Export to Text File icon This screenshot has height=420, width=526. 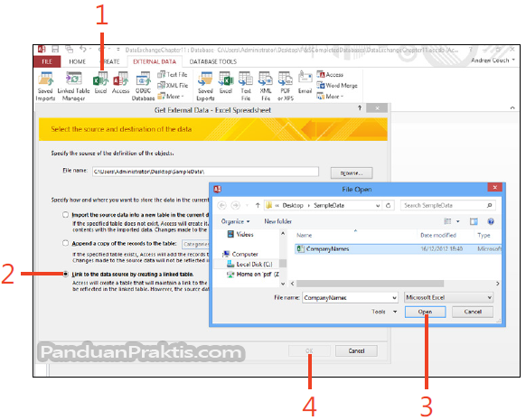[x=246, y=87]
